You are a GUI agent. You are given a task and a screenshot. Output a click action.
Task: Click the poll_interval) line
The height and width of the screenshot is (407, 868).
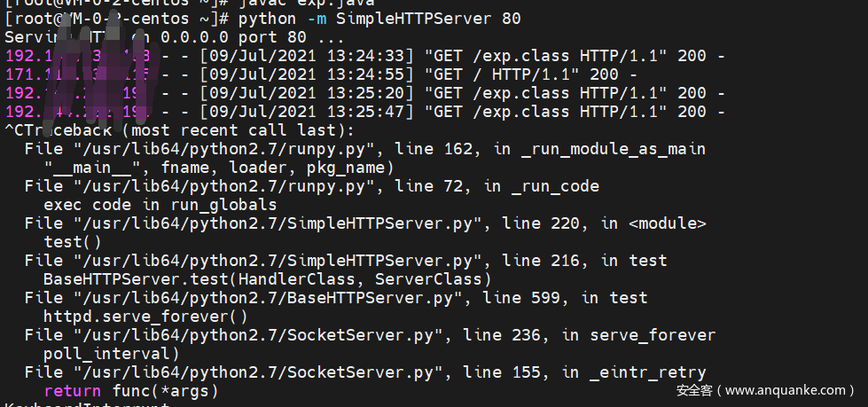(x=111, y=354)
